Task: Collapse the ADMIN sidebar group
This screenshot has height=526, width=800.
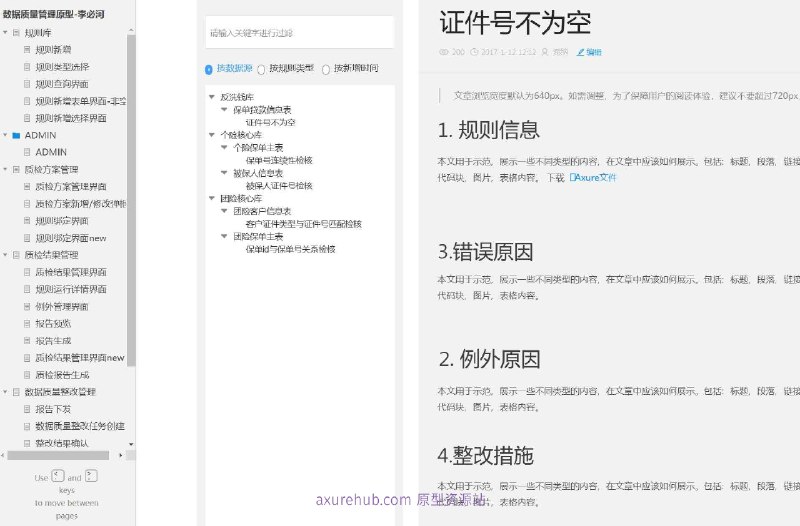Action: 5,135
